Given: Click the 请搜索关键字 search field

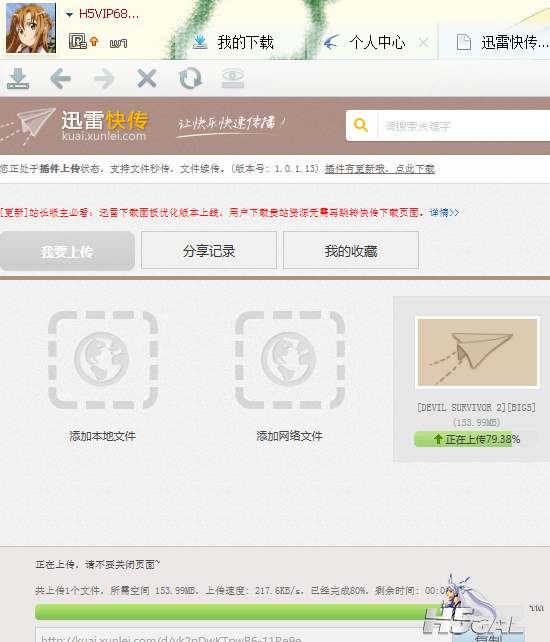Looking at the screenshot, I should tap(464, 125).
